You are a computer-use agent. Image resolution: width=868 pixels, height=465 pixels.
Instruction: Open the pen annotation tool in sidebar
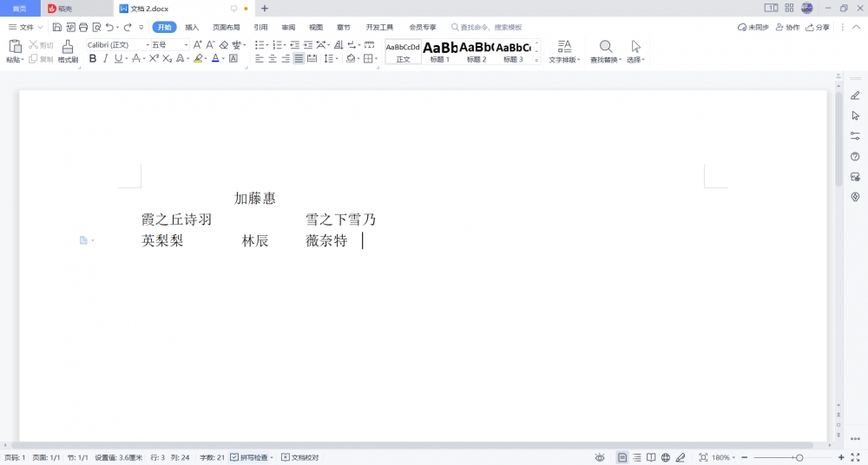pyautogui.click(x=855, y=95)
